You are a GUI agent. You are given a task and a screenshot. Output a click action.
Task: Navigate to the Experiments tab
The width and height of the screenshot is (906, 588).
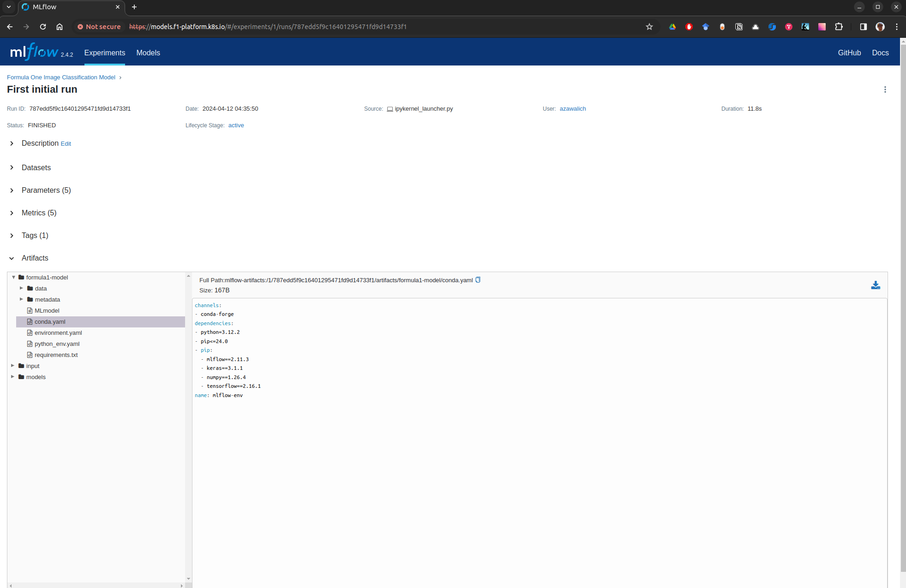click(104, 53)
